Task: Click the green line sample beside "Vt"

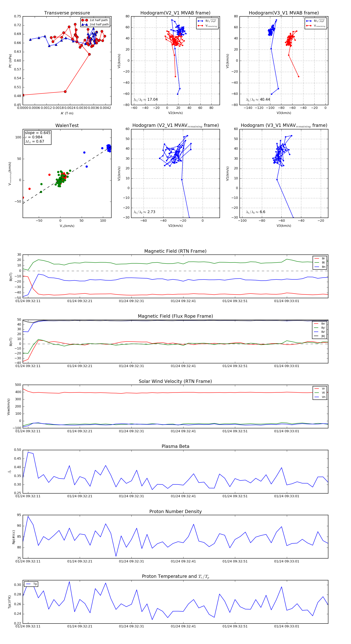Action: click(x=316, y=393)
